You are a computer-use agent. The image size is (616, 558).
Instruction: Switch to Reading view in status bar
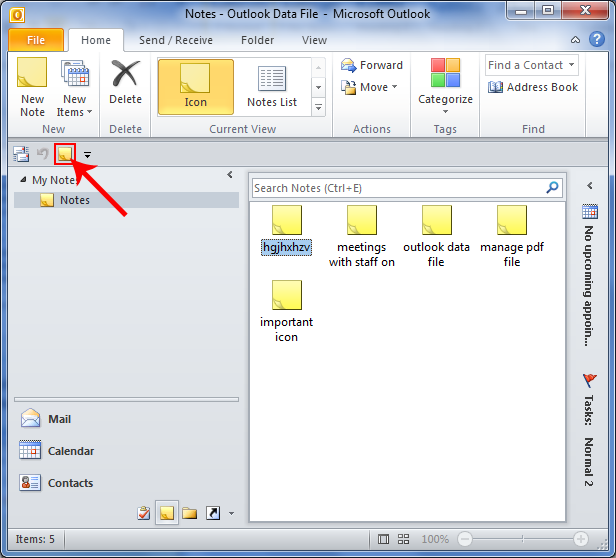click(x=403, y=539)
